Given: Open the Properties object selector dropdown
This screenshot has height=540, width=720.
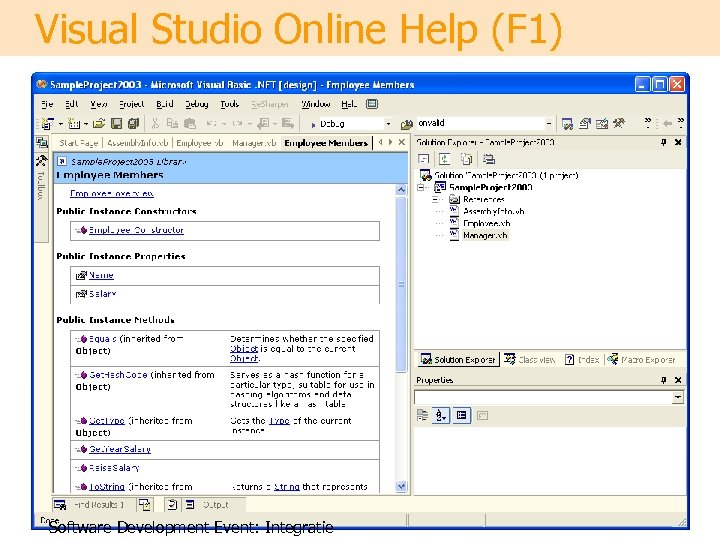Looking at the screenshot, I should 678,397.
